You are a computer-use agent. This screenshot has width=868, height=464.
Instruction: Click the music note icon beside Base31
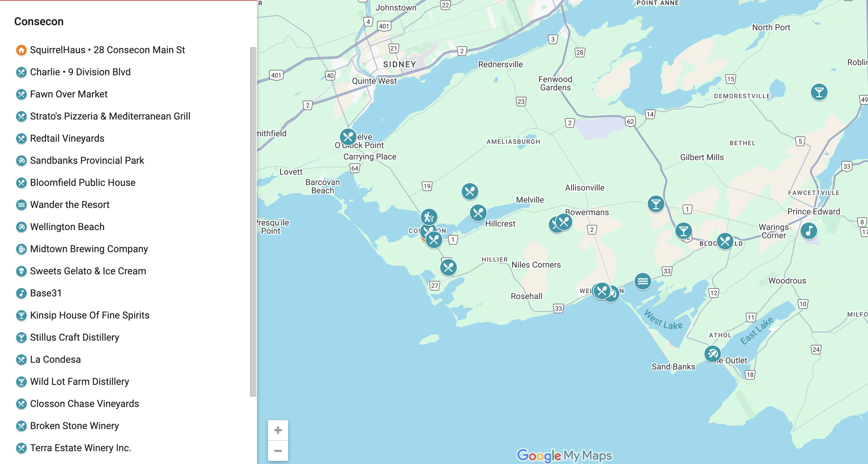(21, 293)
